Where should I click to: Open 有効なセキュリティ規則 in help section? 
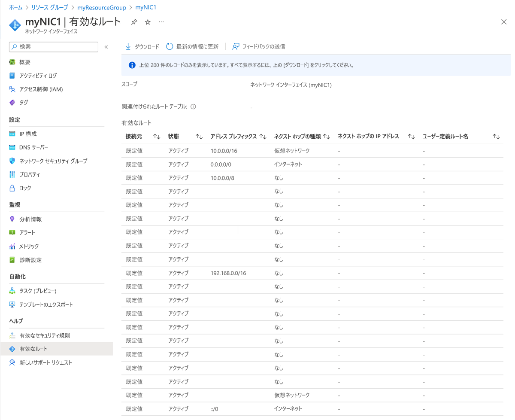(x=45, y=335)
